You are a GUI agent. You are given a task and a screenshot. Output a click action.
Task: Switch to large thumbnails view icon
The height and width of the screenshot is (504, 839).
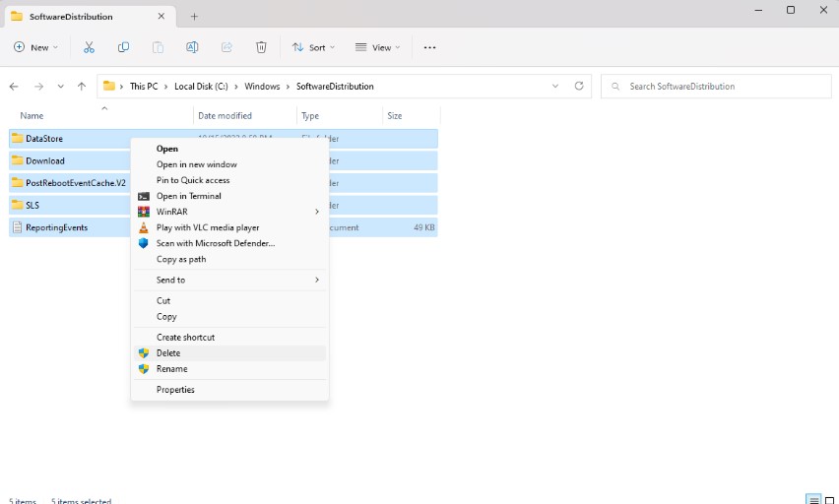coord(829,500)
